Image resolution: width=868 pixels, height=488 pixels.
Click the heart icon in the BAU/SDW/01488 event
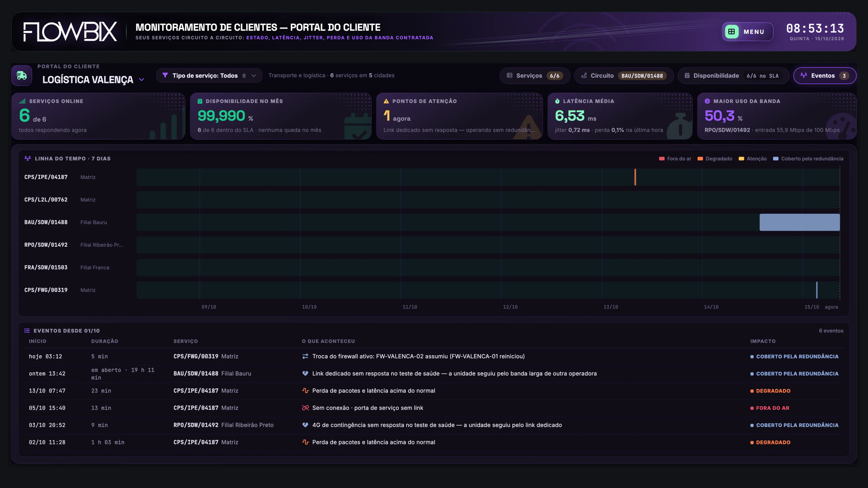pyautogui.click(x=305, y=373)
